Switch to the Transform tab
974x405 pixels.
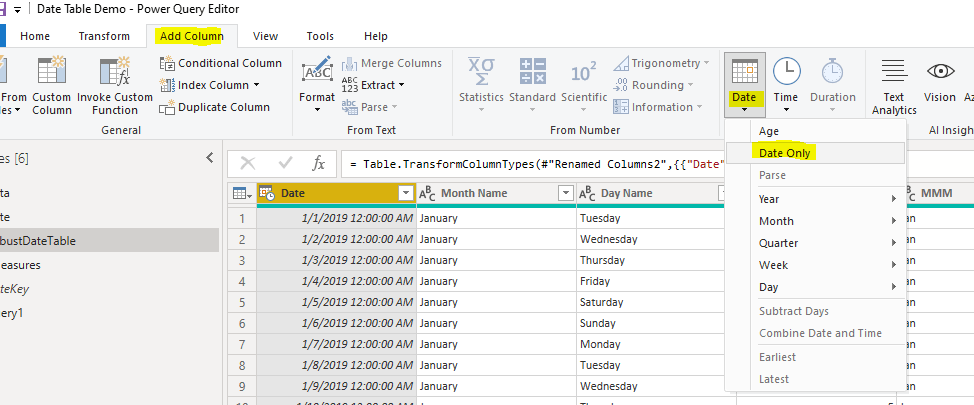pos(104,36)
